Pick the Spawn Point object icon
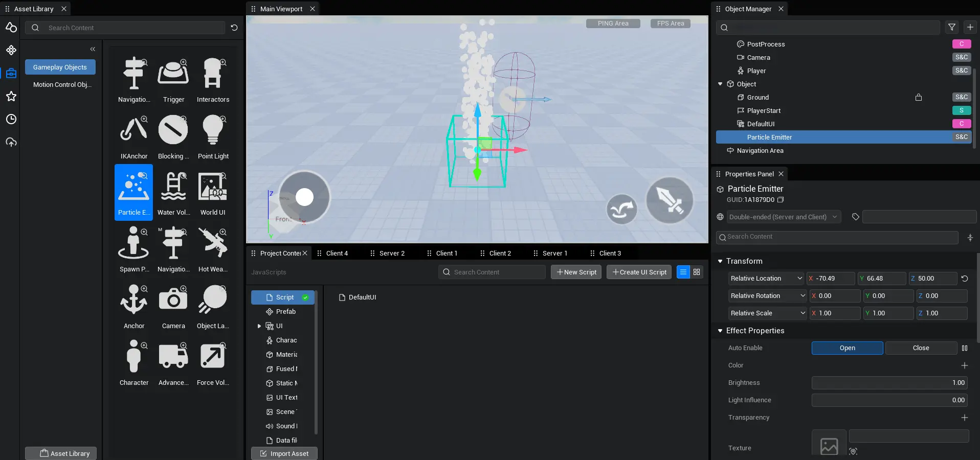The width and height of the screenshot is (980, 460). coord(134,249)
